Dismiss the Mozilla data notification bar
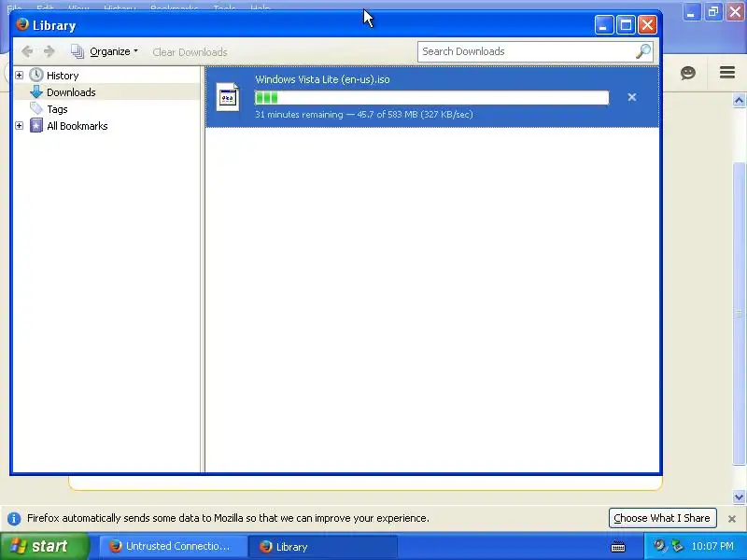747x560 pixels. [732, 519]
